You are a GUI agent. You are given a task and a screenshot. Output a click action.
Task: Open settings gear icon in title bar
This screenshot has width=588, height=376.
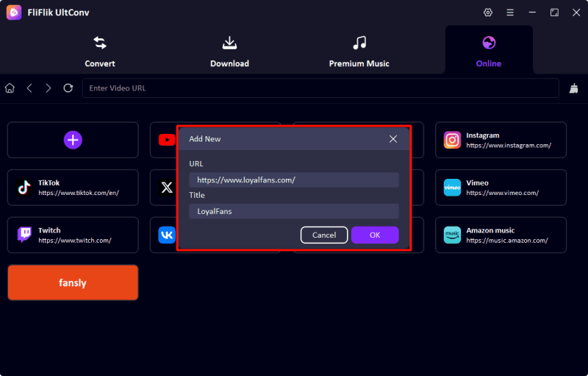(x=488, y=13)
